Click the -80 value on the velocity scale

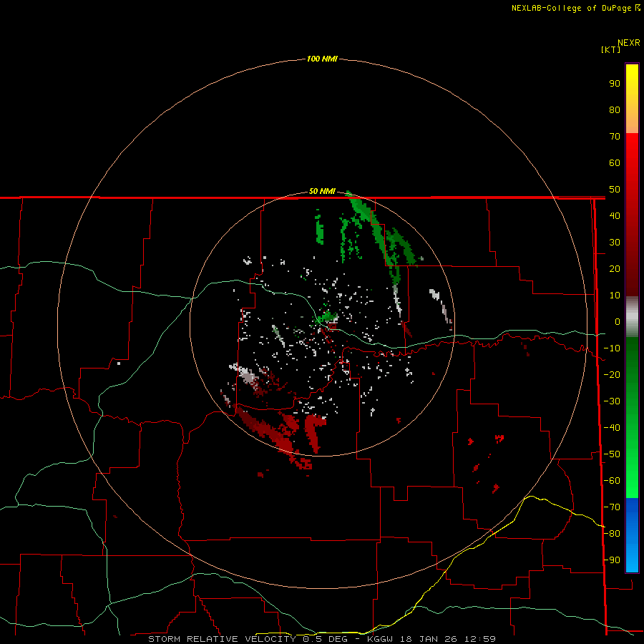point(612,534)
